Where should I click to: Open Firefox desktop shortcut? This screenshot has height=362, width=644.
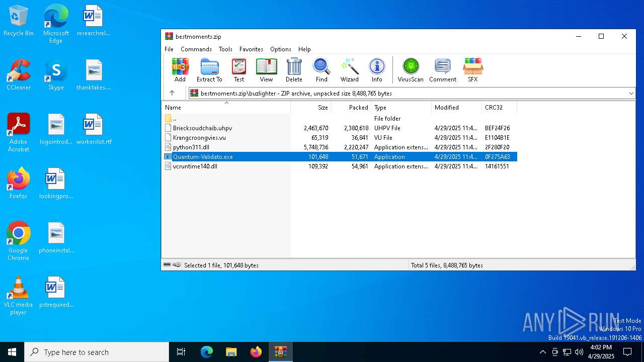(18, 184)
